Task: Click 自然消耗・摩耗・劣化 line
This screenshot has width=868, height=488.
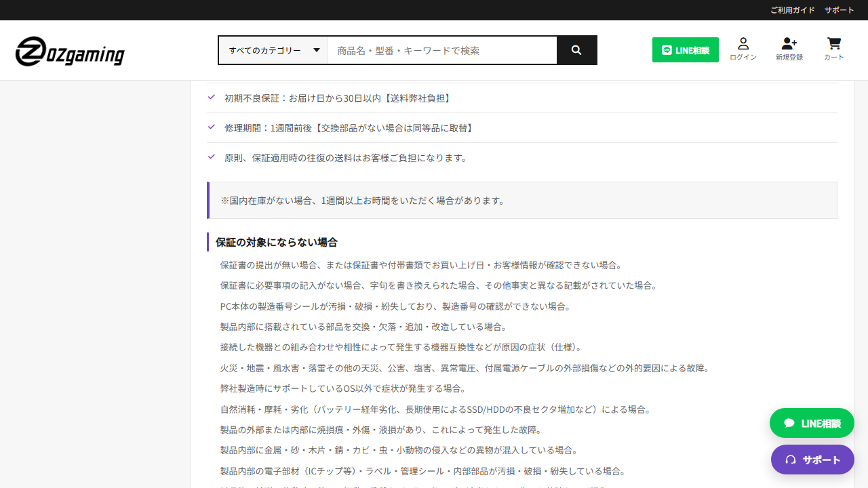Action: coord(435,409)
